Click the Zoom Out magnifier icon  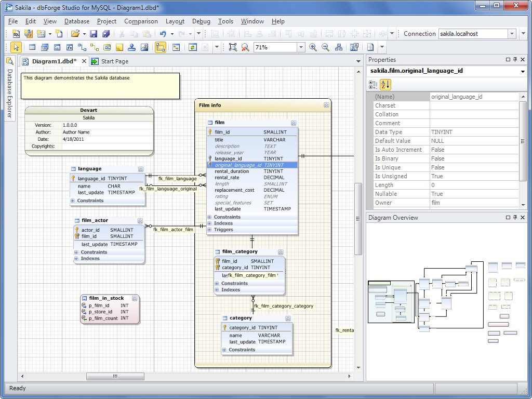[325, 47]
